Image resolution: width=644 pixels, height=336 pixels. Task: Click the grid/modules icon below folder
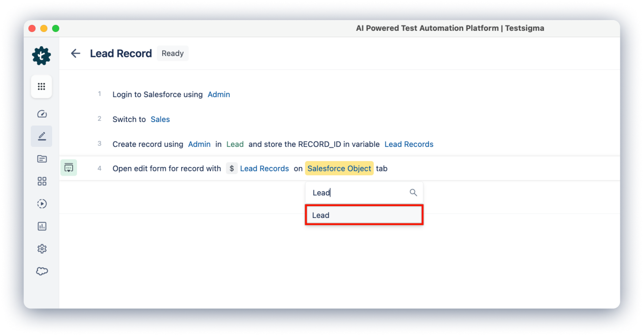pos(41,181)
